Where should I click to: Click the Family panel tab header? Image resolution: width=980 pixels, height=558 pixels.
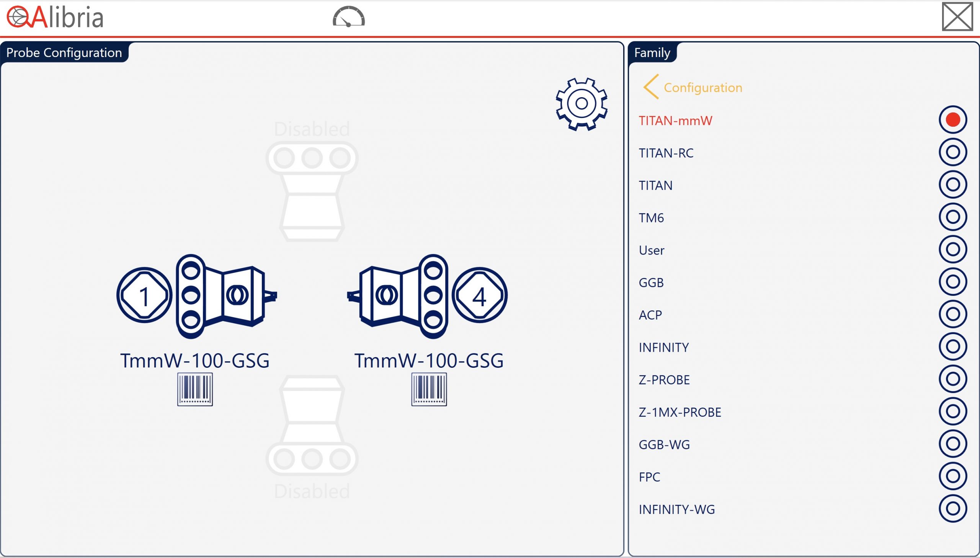click(x=652, y=52)
